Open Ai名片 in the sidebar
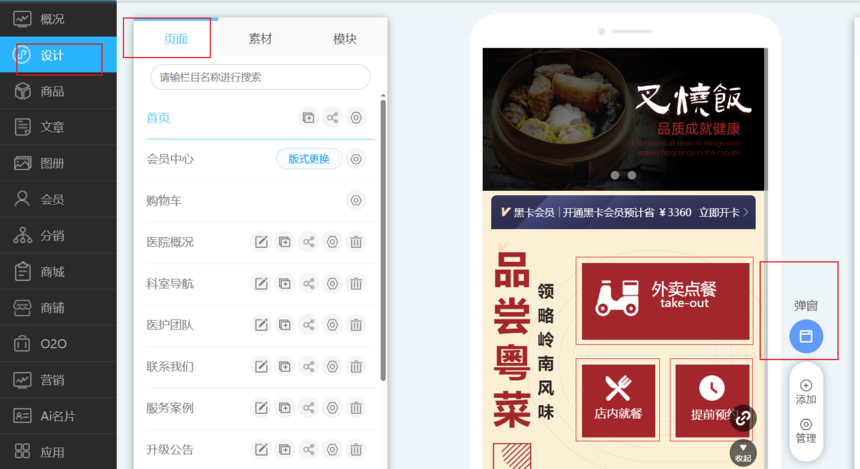The width and height of the screenshot is (860, 469). [58, 416]
